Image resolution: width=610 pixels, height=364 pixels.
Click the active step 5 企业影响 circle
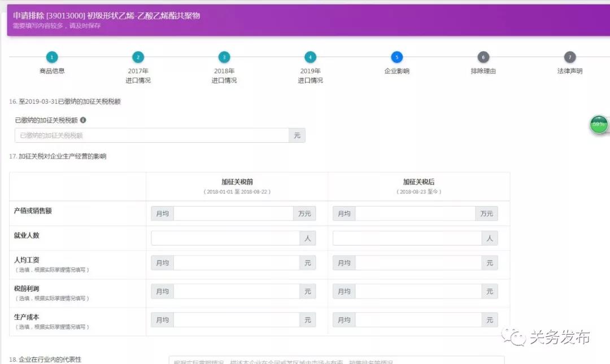coord(396,57)
